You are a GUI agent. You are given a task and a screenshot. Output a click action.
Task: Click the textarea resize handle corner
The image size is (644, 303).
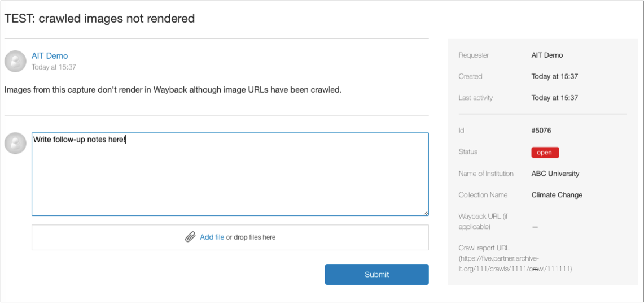tap(426, 213)
